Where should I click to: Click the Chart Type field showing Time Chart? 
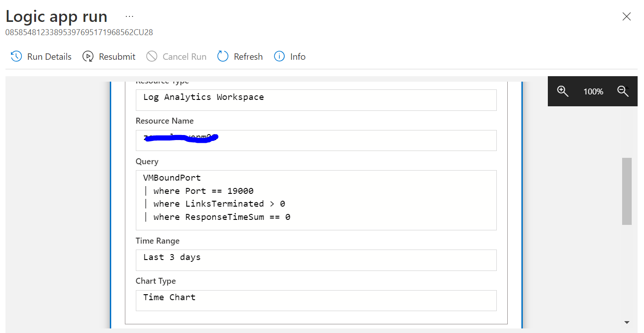[x=316, y=300]
